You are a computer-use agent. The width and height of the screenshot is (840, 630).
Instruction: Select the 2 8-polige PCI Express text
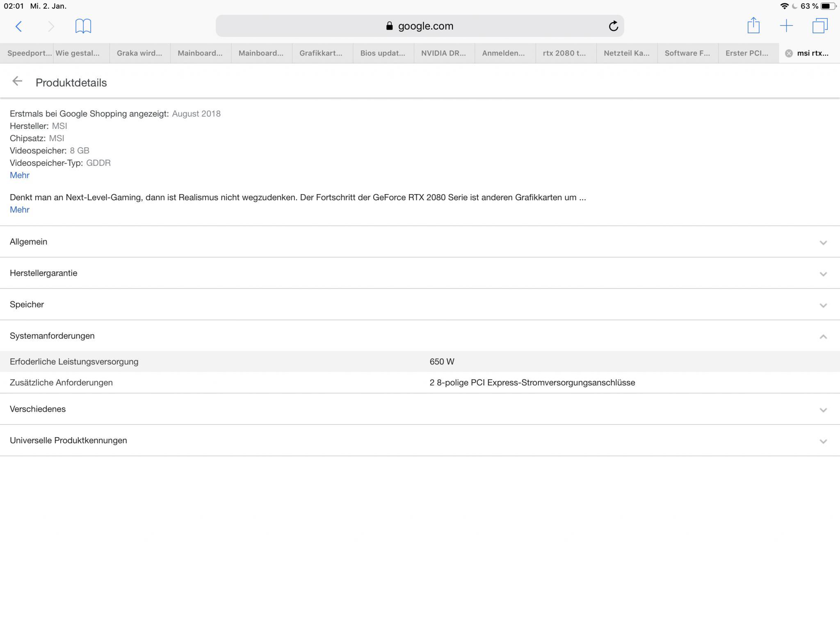click(532, 383)
